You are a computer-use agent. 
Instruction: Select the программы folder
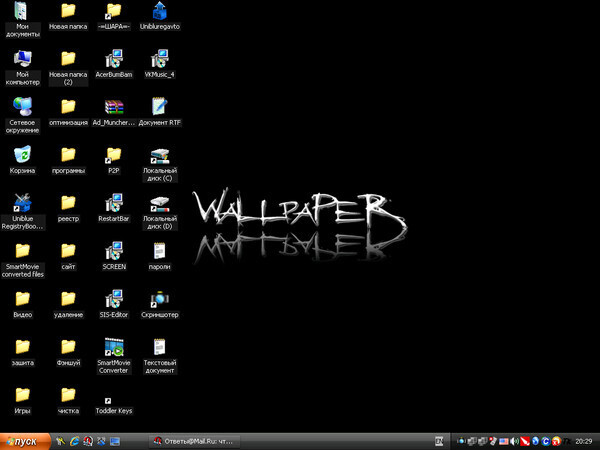click(68, 160)
